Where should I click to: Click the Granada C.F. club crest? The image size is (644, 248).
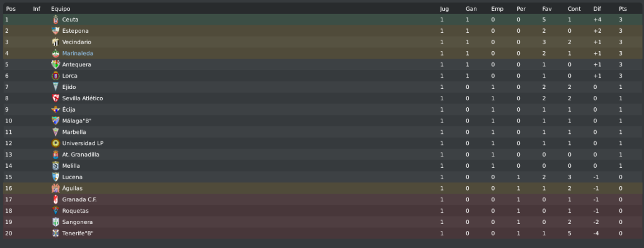(x=55, y=199)
